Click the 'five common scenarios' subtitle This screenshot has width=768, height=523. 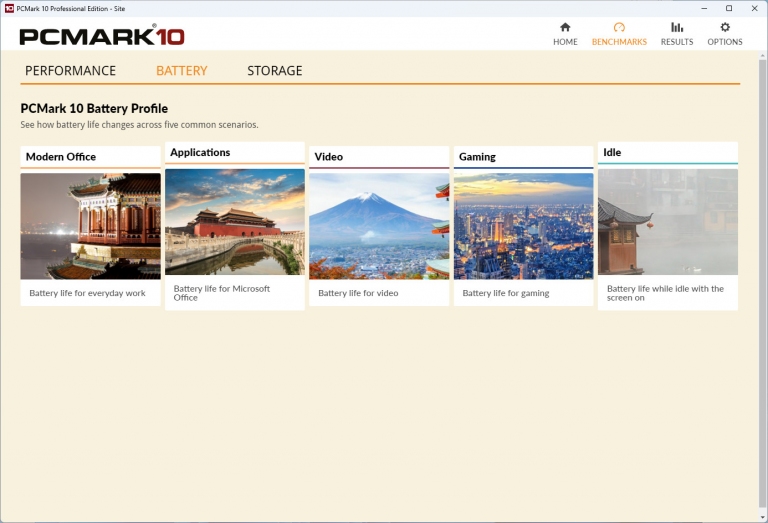[139, 124]
